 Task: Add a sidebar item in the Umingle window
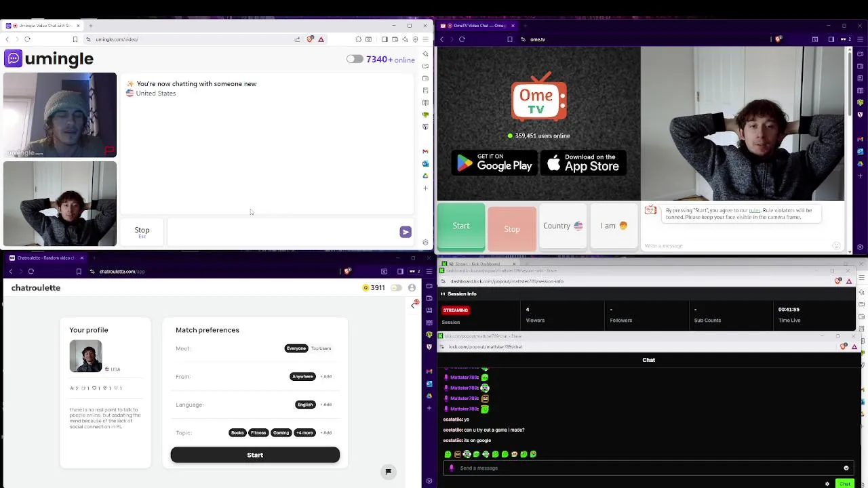425,188
